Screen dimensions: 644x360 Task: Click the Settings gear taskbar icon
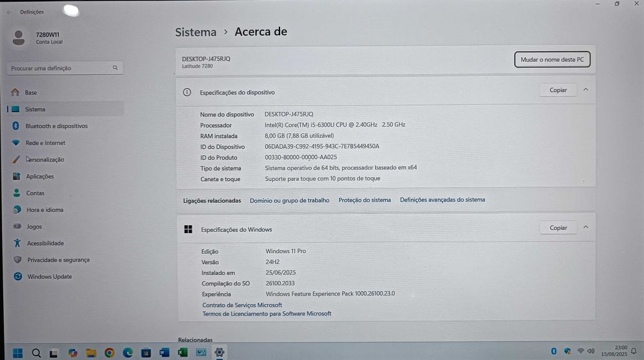click(220, 352)
